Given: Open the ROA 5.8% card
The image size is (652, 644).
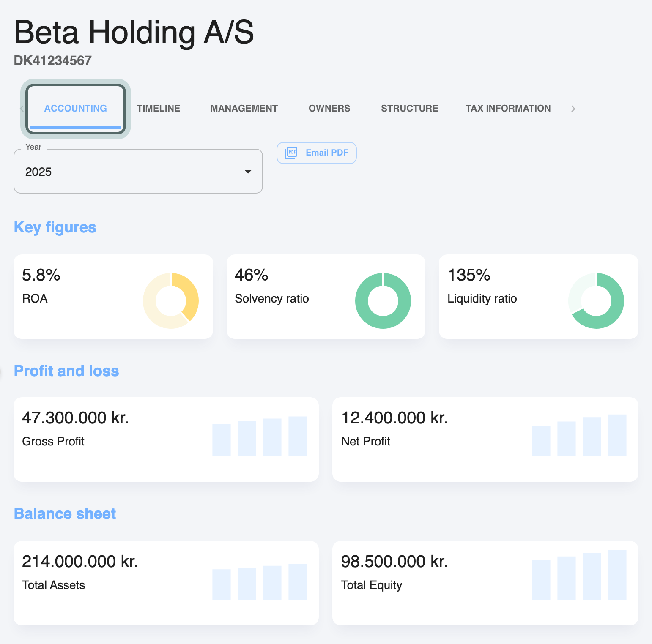Looking at the screenshot, I should click(113, 297).
